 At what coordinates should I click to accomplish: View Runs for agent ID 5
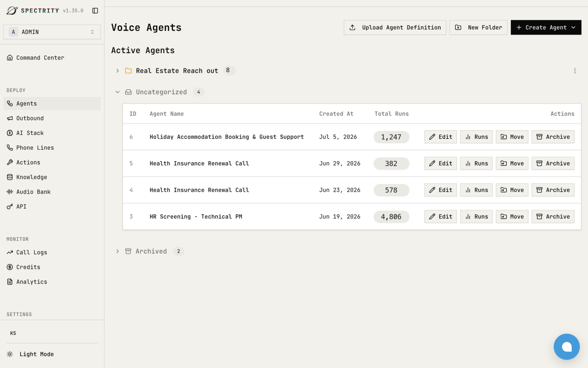pos(476,163)
